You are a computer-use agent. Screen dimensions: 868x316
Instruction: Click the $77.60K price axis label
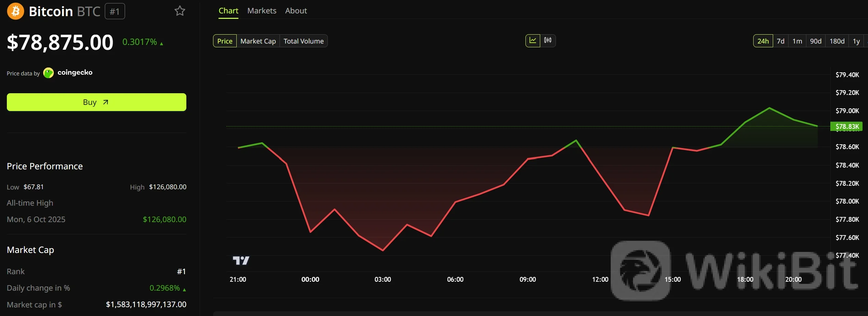click(x=847, y=238)
